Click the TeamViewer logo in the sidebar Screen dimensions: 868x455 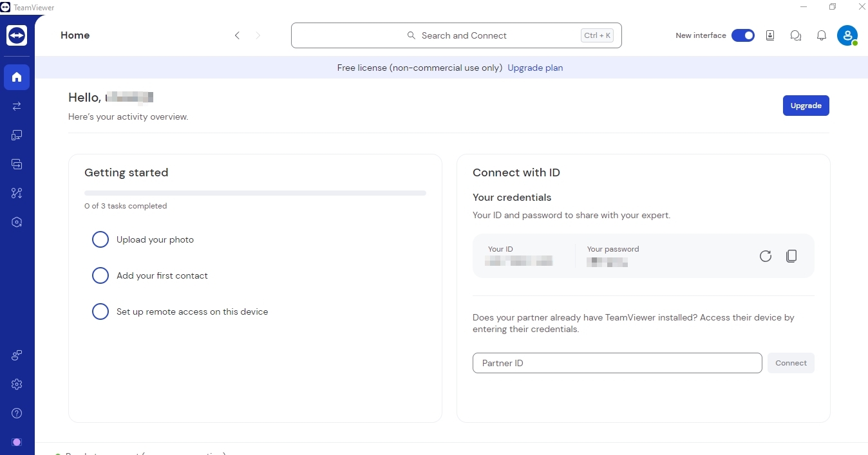(x=17, y=35)
